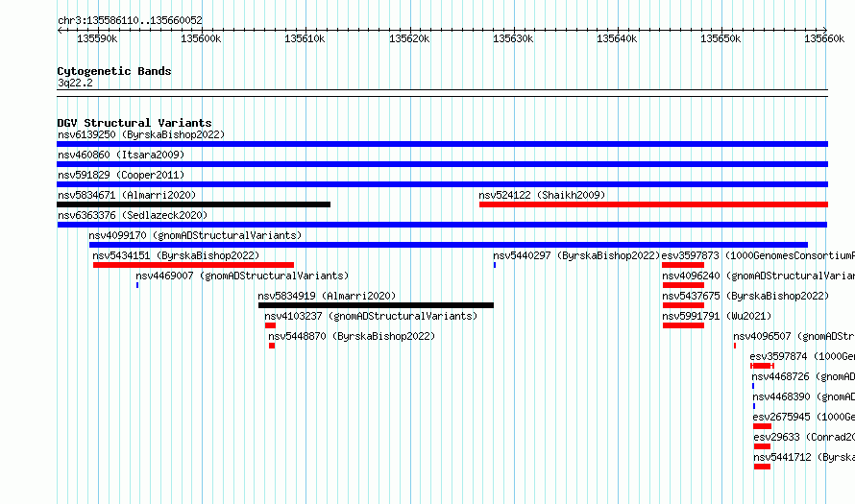
Task: Click the nsv6139250 (ByrskaBishop2022) variant label
Action: click(141, 134)
